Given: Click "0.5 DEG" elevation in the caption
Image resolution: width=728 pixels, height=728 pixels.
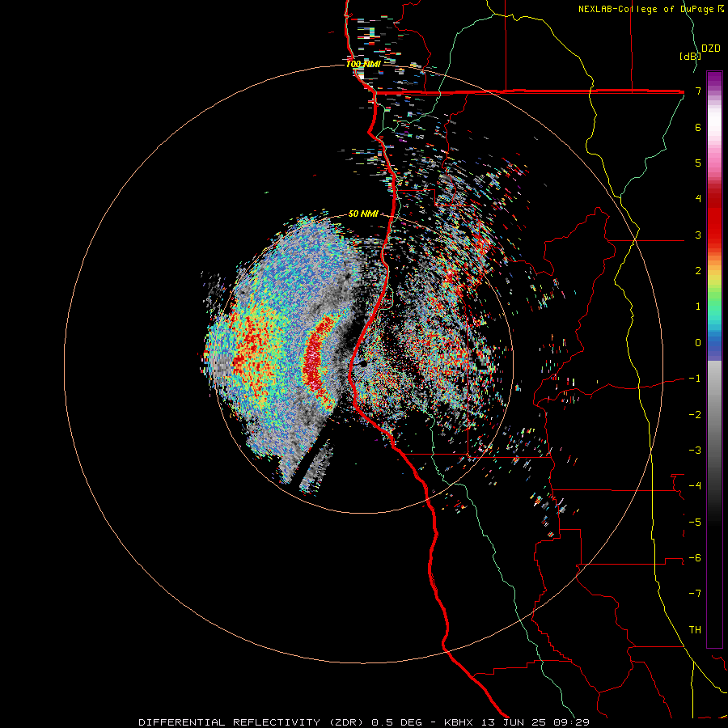Looking at the screenshot, I should [397, 722].
